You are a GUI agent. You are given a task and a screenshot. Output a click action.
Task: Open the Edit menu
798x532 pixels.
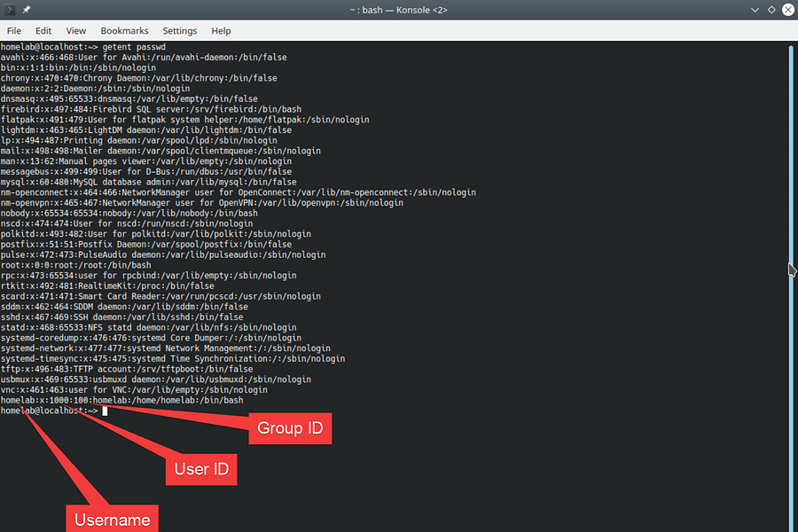click(x=43, y=30)
